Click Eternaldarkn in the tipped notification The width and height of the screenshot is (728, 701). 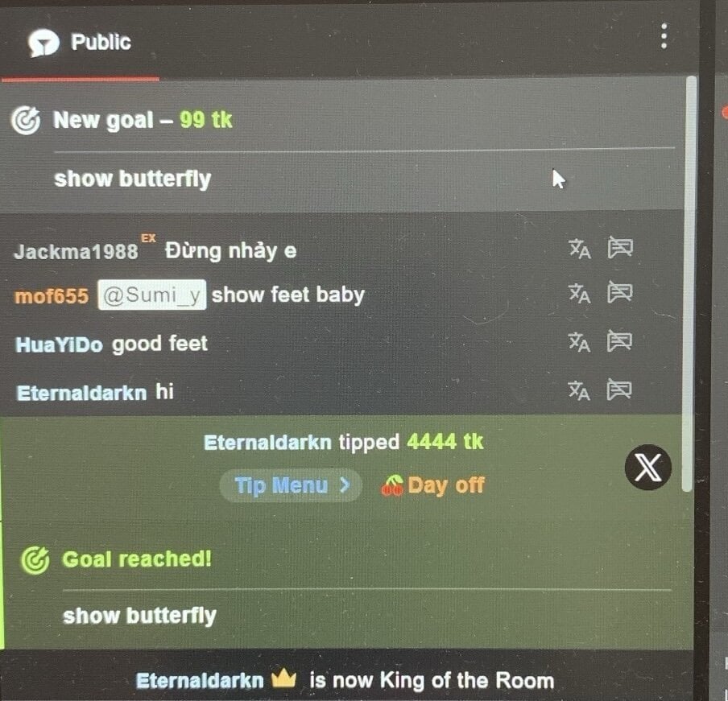(267, 443)
